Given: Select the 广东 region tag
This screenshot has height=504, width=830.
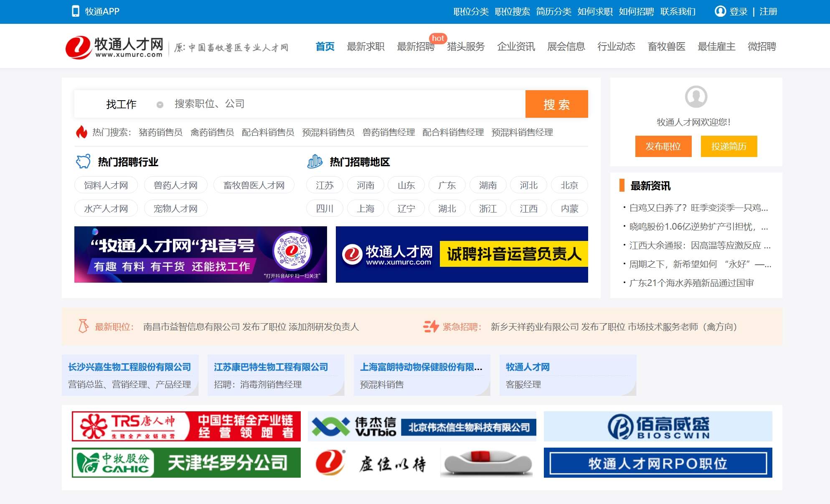Looking at the screenshot, I should pyautogui.click(x=447, y=185).
